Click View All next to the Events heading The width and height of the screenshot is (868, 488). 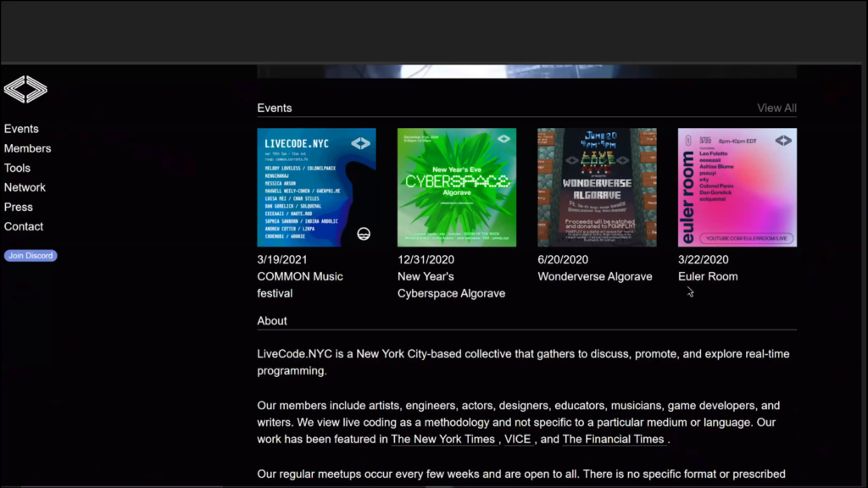click(x=776, y=108)
